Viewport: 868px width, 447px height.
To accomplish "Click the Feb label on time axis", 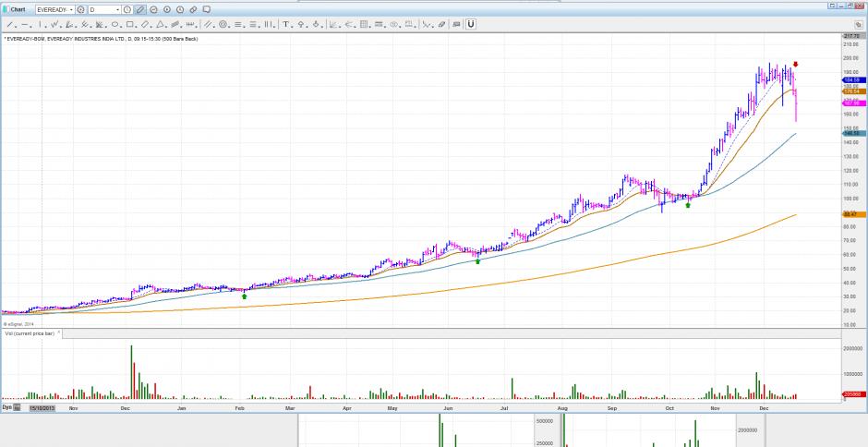I will (240, 408).
